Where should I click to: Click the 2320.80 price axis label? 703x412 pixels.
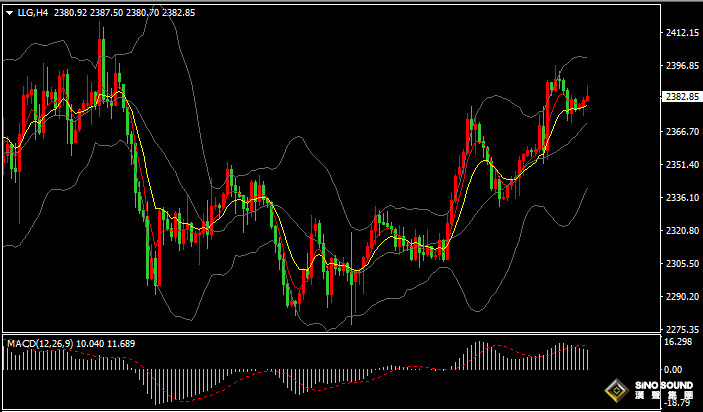(681, 231)
